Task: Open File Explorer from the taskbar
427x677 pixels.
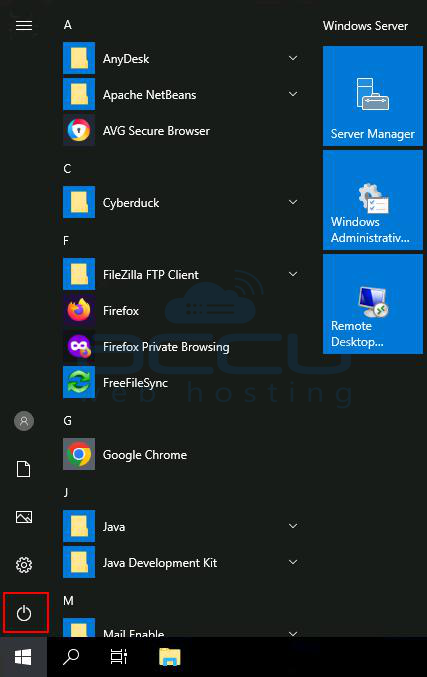Action: click(170, 657)
